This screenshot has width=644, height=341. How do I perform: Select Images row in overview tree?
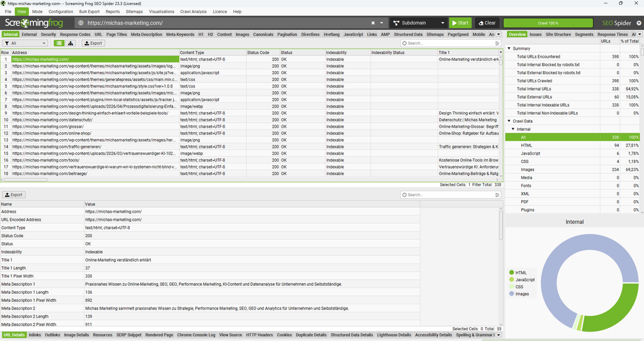[572, 169]
